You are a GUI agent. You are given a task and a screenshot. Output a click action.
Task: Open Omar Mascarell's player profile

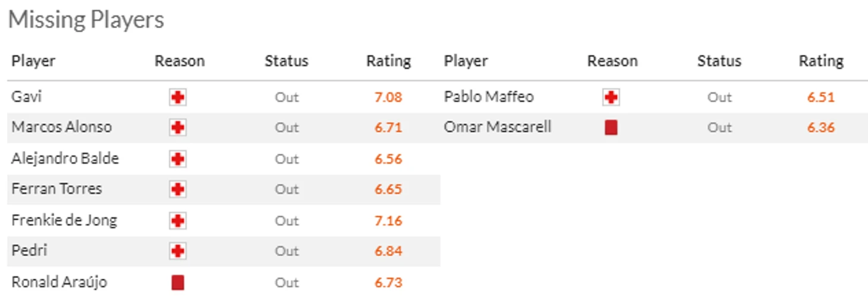pyautogui.click(x=498, y=127)
